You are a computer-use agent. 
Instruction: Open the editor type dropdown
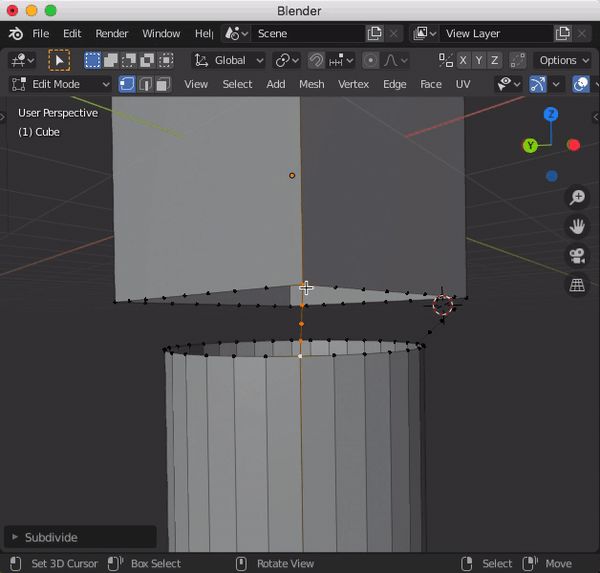22,60
